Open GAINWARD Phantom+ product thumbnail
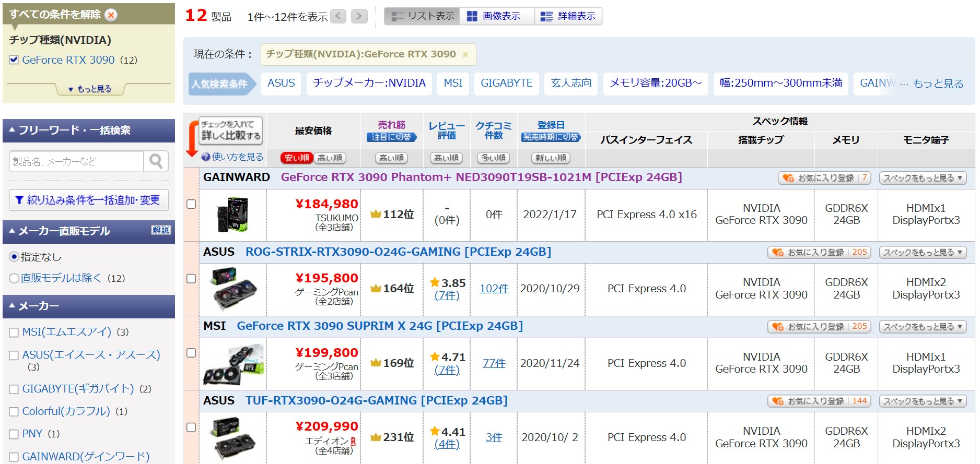The width and height of the screenshot is (980, 464). 232,215
